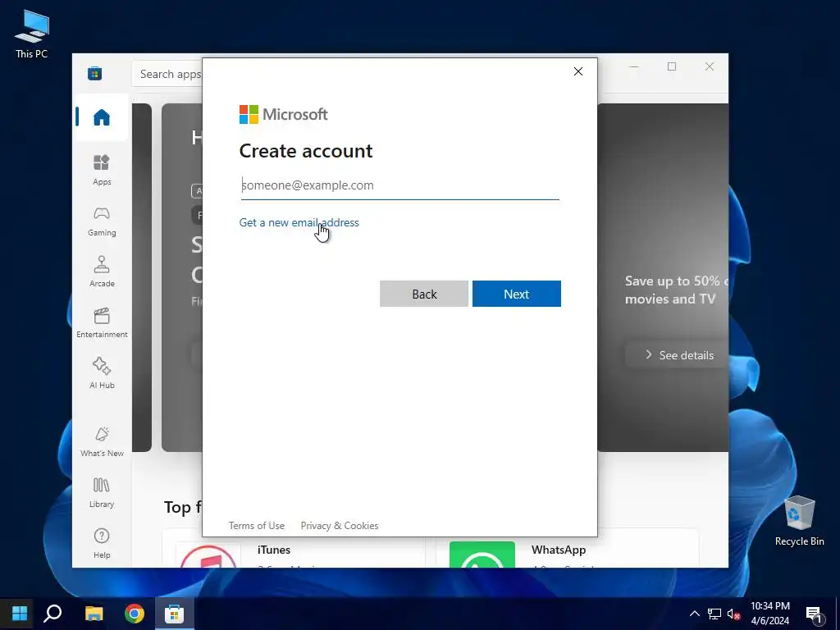Open the This PC desktop icon
The height and width of the screenshot is (630, 840).
coord(32,34)
